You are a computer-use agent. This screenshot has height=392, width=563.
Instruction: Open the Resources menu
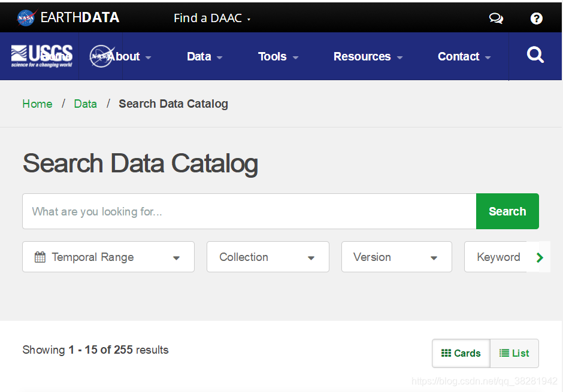coord(368,56)
